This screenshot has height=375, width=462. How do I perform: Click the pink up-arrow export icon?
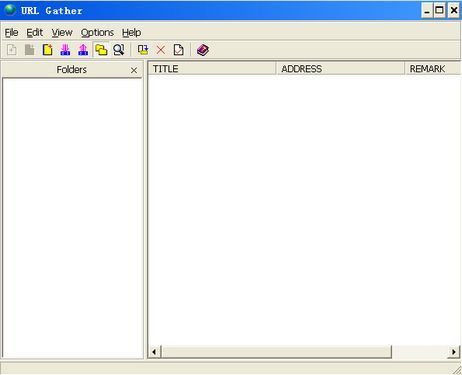point(83,50)
